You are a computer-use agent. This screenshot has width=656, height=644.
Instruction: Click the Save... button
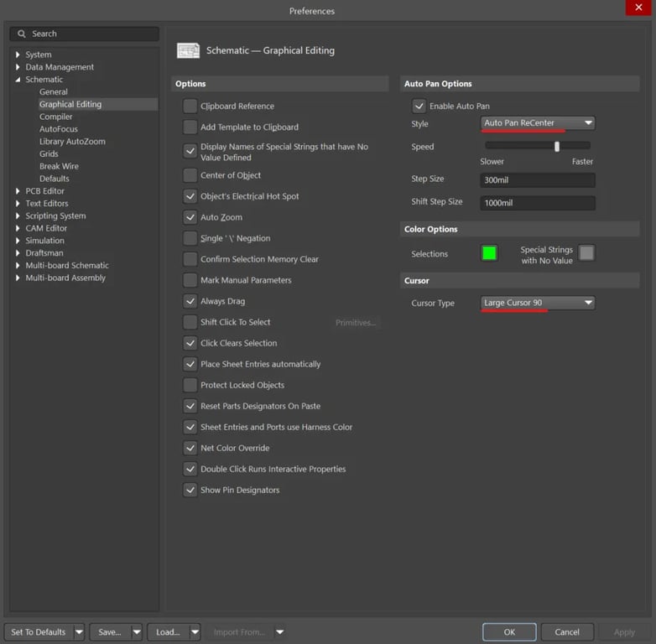coord(110,632)
